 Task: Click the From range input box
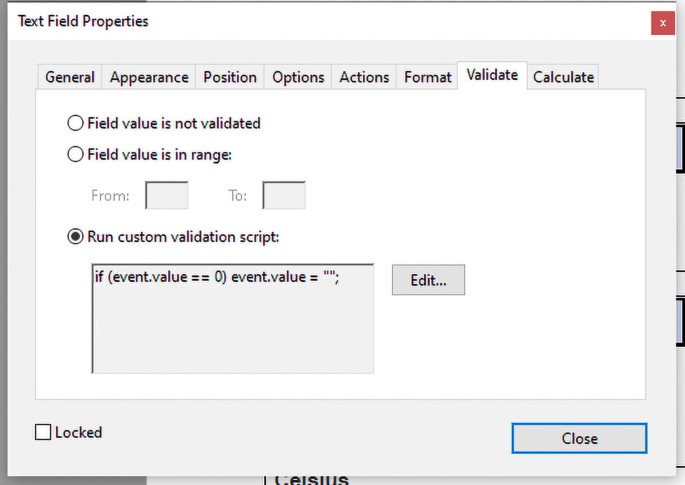167,195
